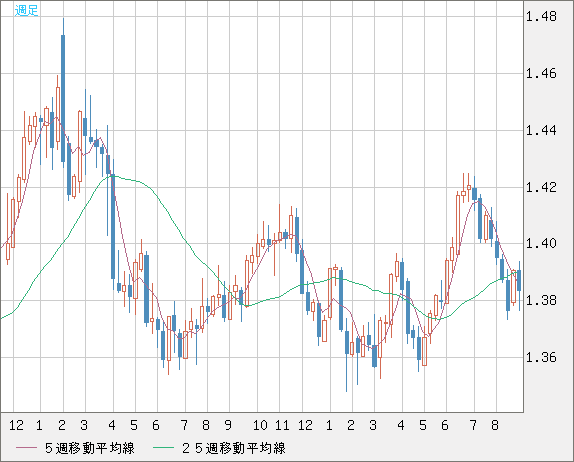
Task: Click the 1.46 price axis label
Action: pyautogui.click(x=541, y=74)
